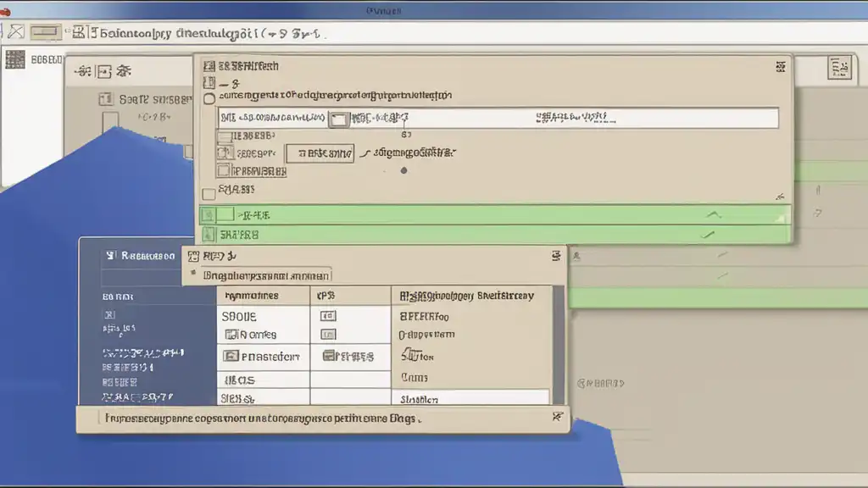Click the person icon right of the lower dialog
Image resolution: width=868 pixels, height=488 pixels.
pyautogui.click(x=576, y=256)
